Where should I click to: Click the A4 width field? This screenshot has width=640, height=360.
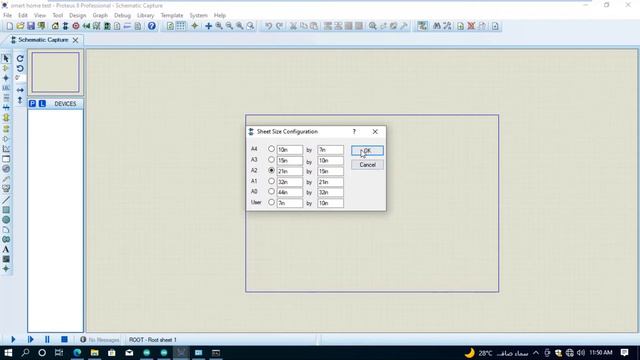click(290, 150)
